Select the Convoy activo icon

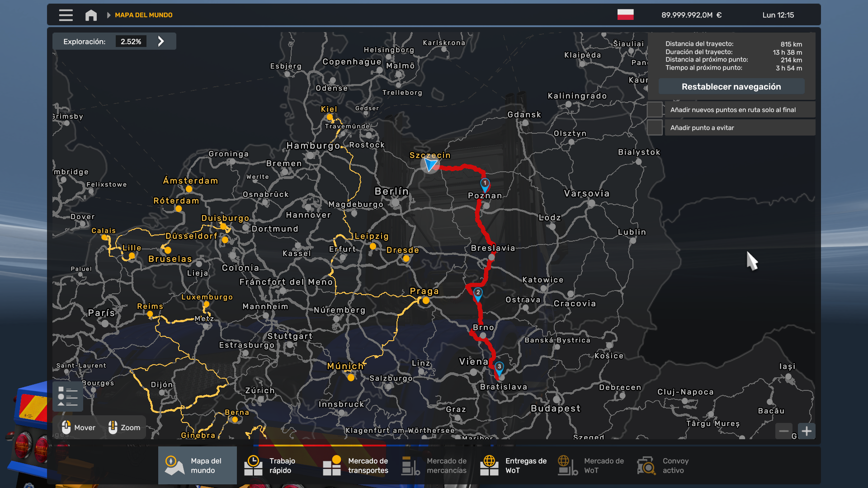pyautogui.click(x=646, y=465)
